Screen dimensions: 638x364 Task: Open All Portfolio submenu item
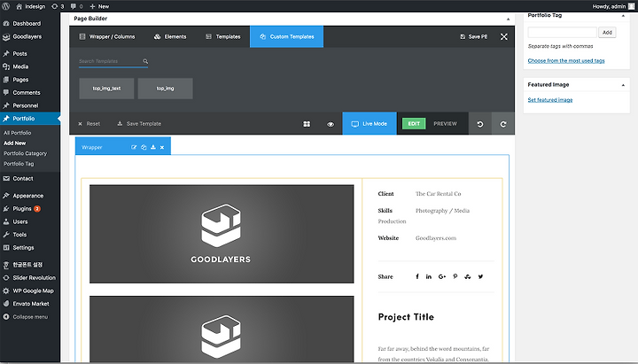tap(17, 133)
